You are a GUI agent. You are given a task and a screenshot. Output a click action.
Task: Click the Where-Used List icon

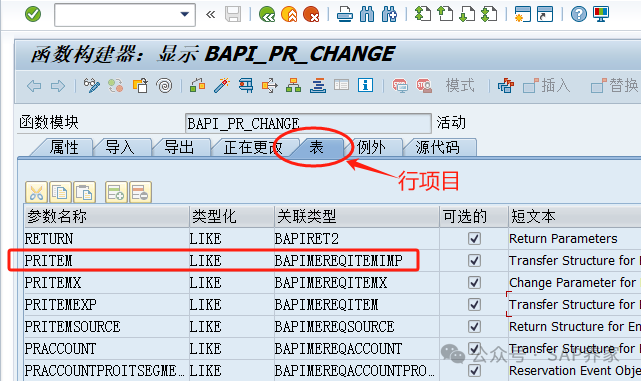click(x=269, y=85)
